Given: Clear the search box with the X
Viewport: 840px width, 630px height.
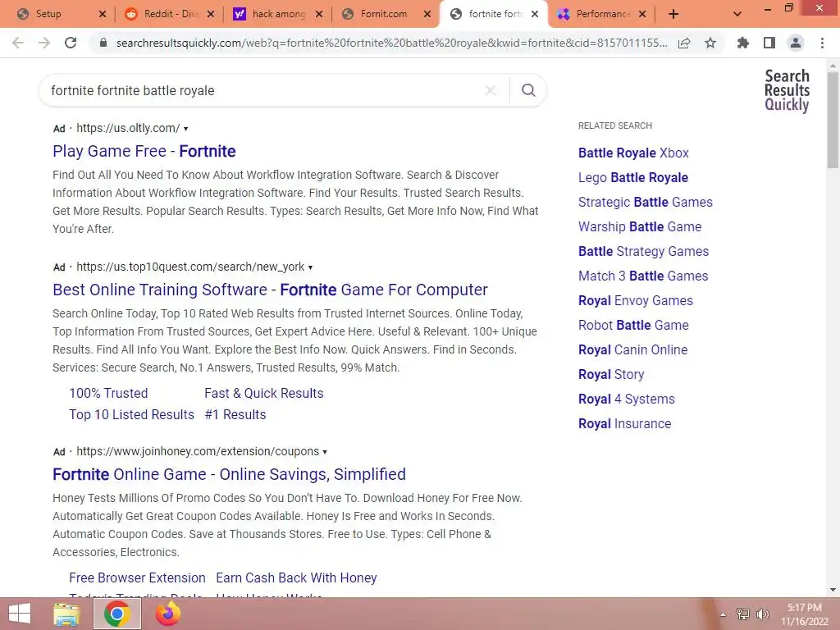Looking at the screenshot, I should [491, 90].
